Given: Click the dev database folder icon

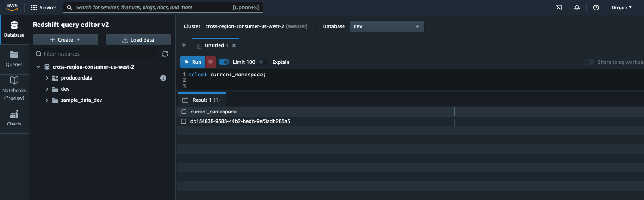Looking at the screenshot, I should click(x=55, y=89).
